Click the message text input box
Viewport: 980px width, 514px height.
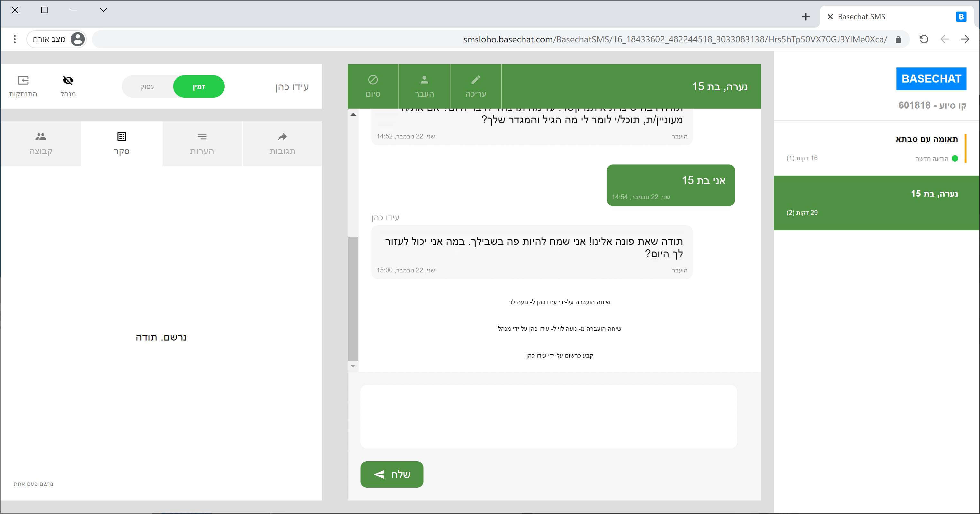pos(548,417)
